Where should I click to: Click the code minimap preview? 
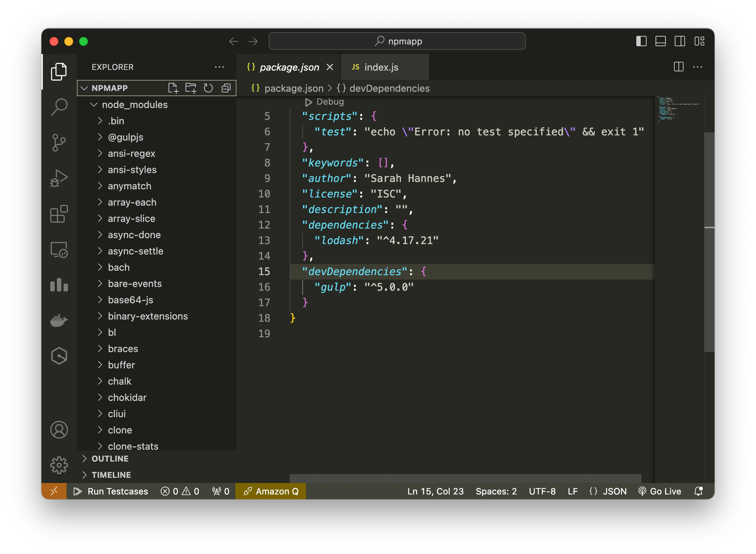pyautogui.click(x=679, y=109)
